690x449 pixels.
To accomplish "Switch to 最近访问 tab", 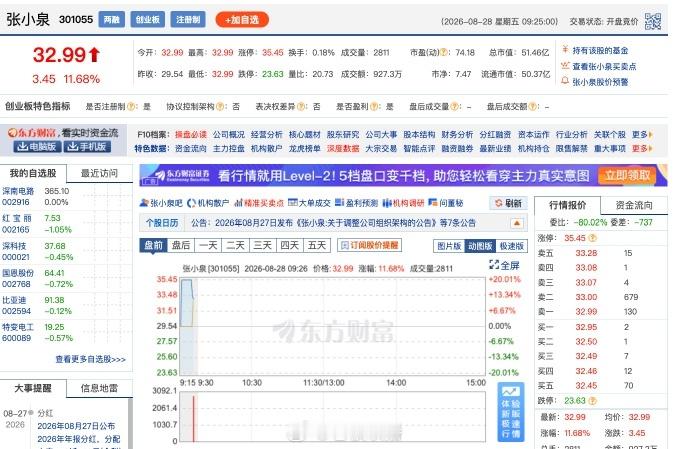I will (99, 173).
